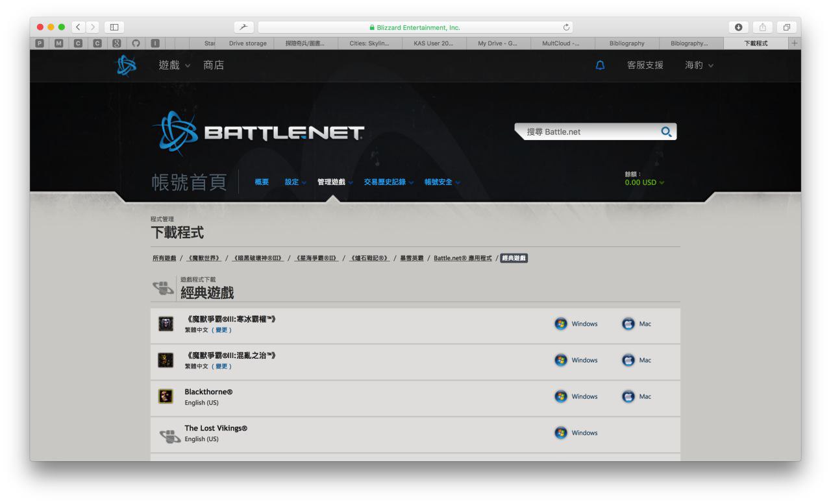Screen dimensions: 831x504
Task: Filter downloads by 《暗黑破壞神®III》
Action: pos(258,258)
